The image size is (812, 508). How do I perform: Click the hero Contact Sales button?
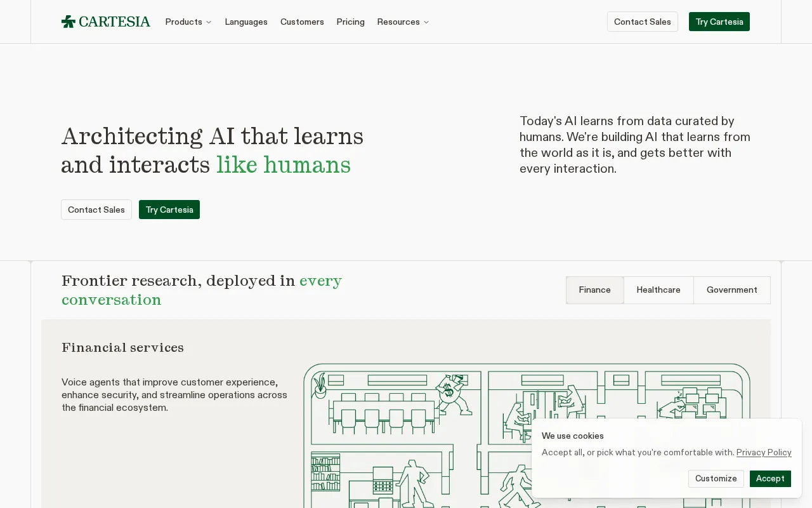tap(96, 210)
